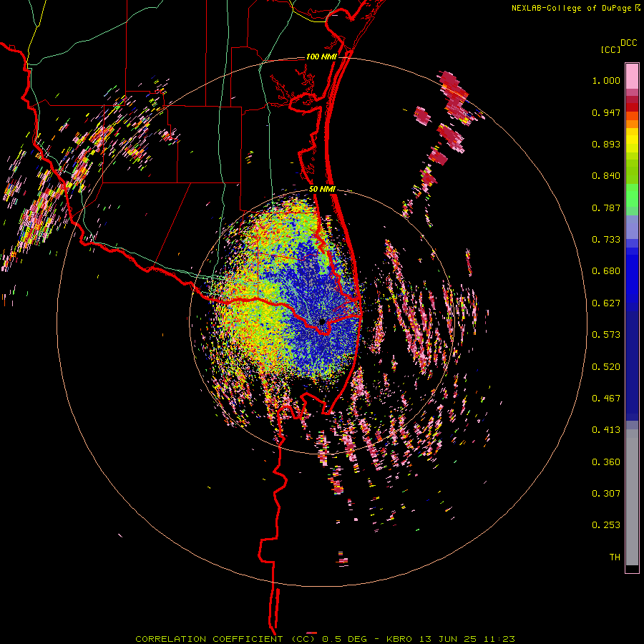Pick the light pink color bar segment

632,76
